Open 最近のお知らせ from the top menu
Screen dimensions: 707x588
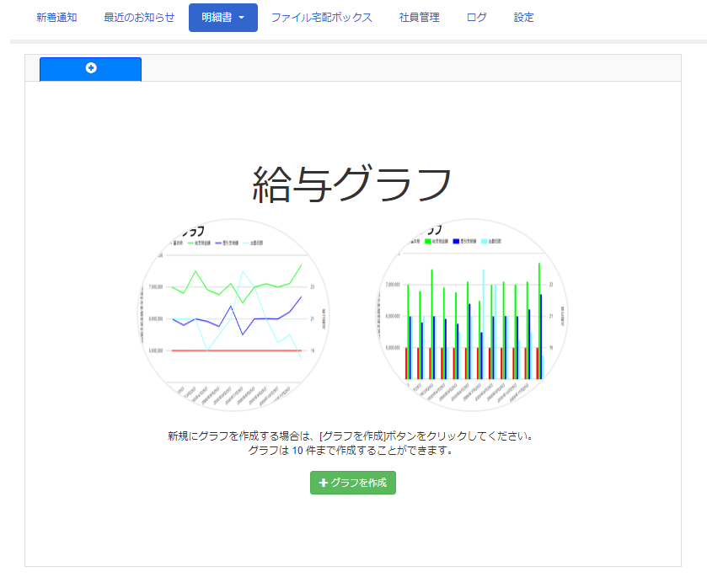pyautogui.click(x=139, y=17)
